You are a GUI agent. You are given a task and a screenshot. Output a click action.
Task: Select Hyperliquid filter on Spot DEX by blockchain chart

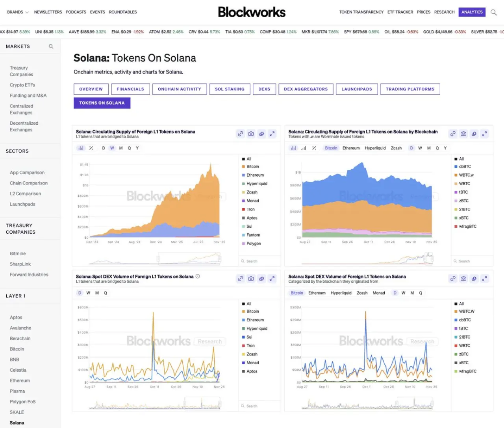341,293
